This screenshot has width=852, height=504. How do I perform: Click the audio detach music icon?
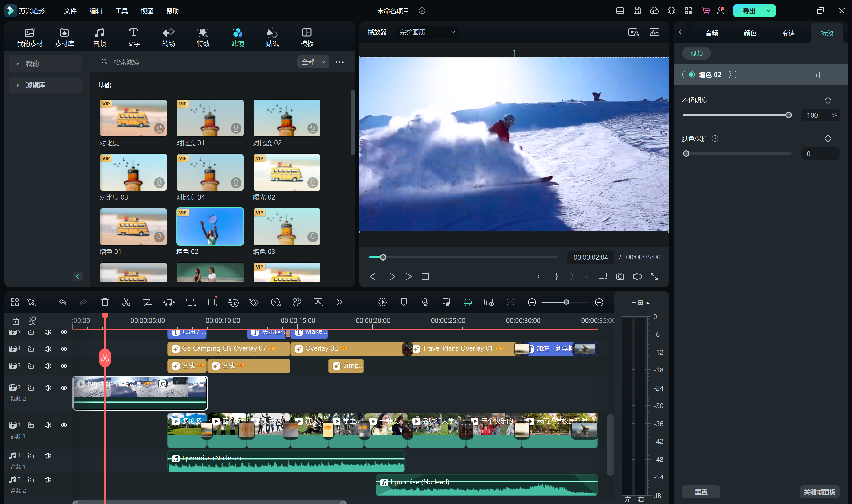(x=169, y=302)
